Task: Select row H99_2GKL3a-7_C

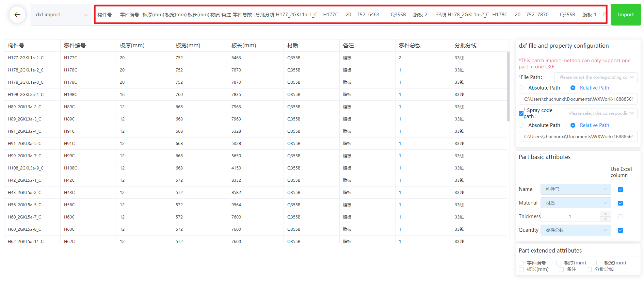Action: coord(256,156)
